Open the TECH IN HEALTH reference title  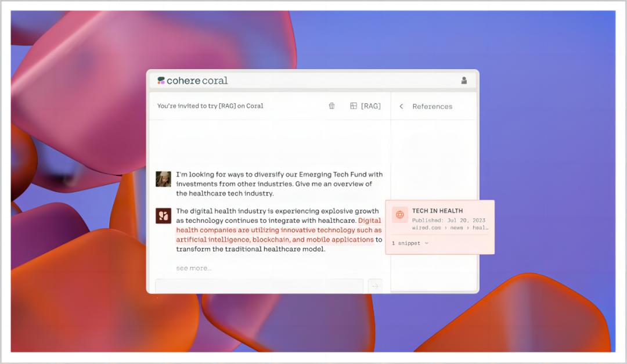(437, 211)
